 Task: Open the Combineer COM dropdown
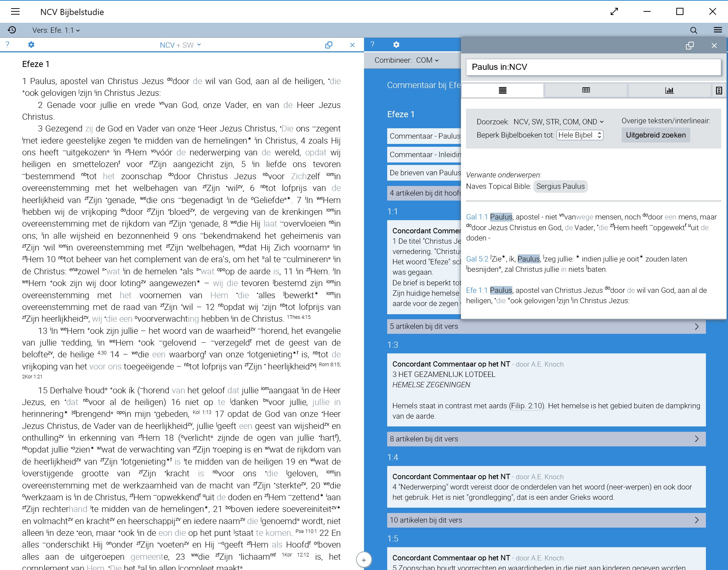(427, 60)
